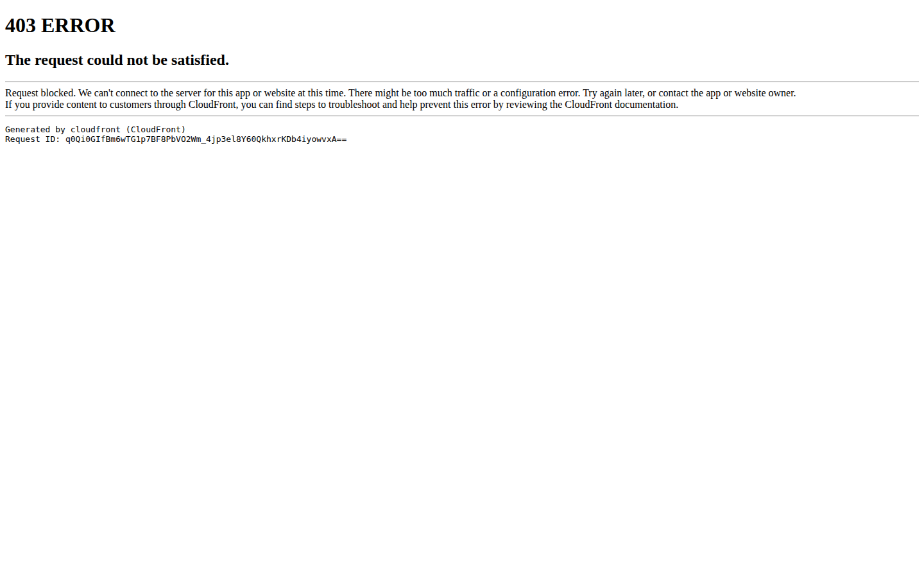Click the text 'contact the app or website owner'
This screenshot has width=924, height=578.
(726, 93)
